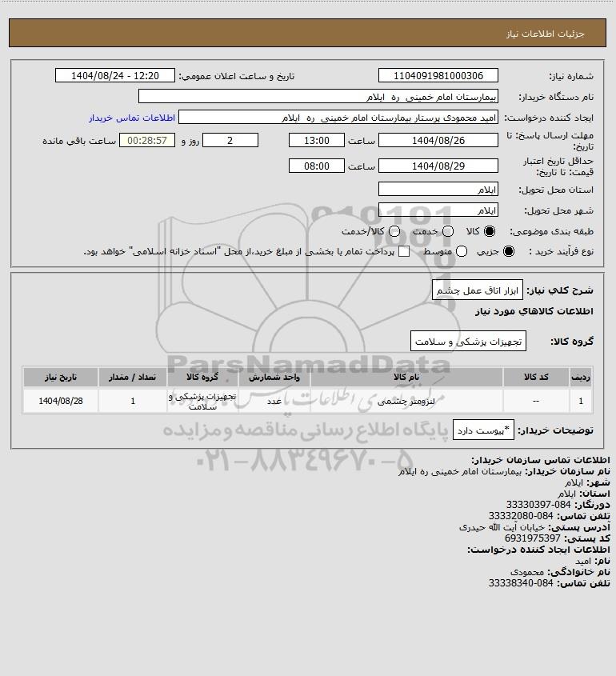Click the deadline time field 13:00
The image size is (616, 676).
317,140
